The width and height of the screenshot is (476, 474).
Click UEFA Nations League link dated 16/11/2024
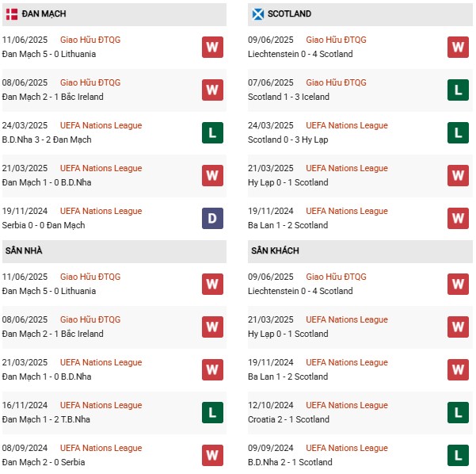(x=101, y=405)
